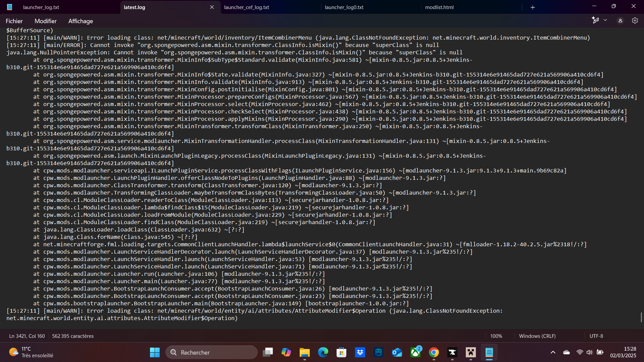Click the vertical scrollbar thumb
Image resolution: width=644 pixels, height=362 pixels.
641,317
